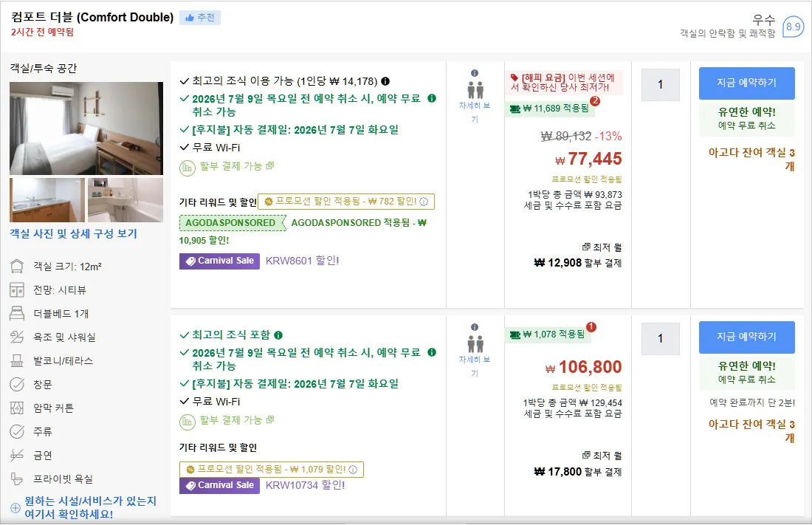Click the ₩11,689 적용됨 coupon badge

[x=549, y=109]
